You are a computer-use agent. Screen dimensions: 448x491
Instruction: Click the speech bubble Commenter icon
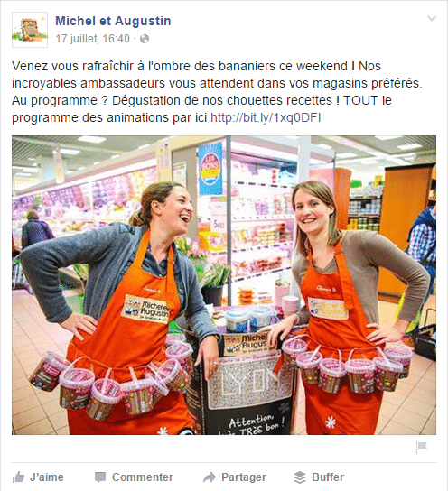100,477
